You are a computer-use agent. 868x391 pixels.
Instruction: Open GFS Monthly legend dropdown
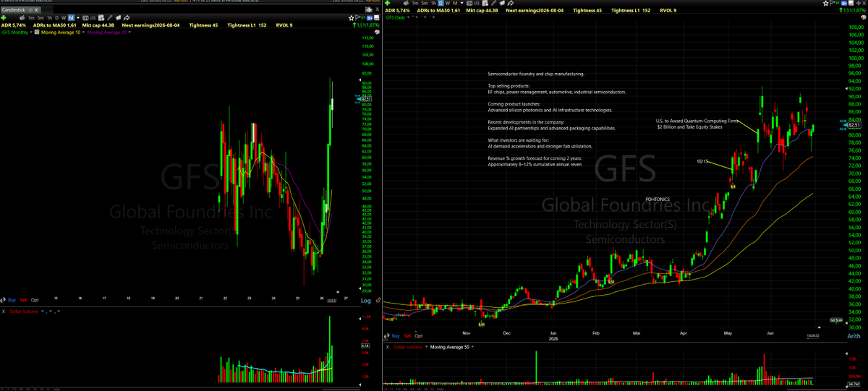[31, 32]
